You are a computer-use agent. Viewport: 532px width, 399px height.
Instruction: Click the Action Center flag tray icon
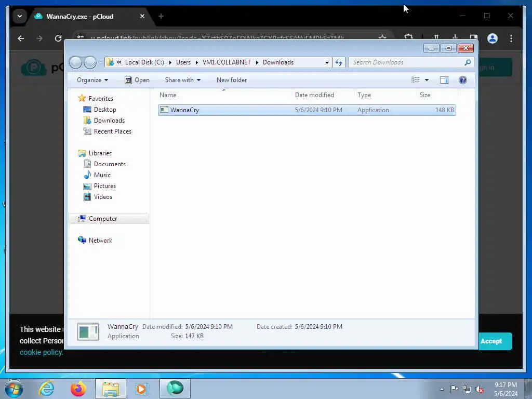click(x=454, y=389)
